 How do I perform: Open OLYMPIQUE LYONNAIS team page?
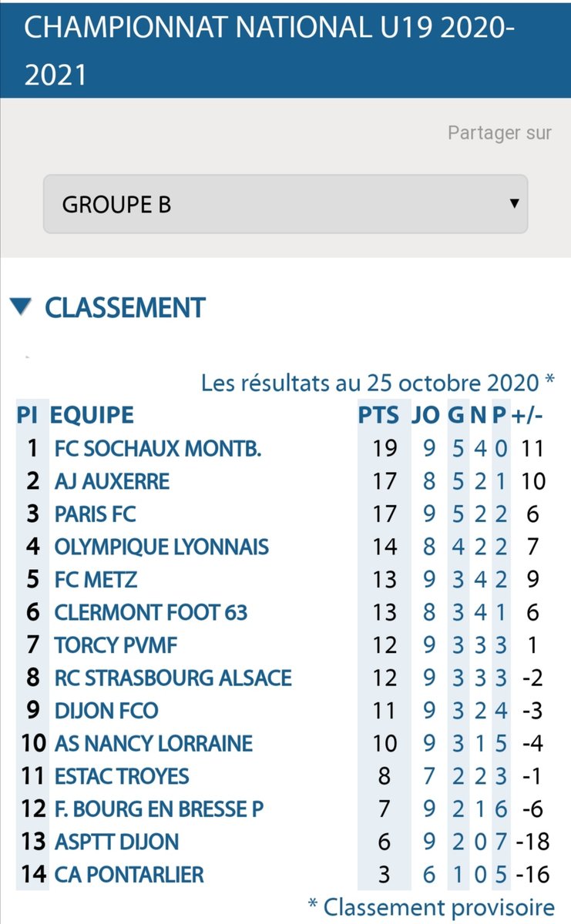tap(162, 547)
